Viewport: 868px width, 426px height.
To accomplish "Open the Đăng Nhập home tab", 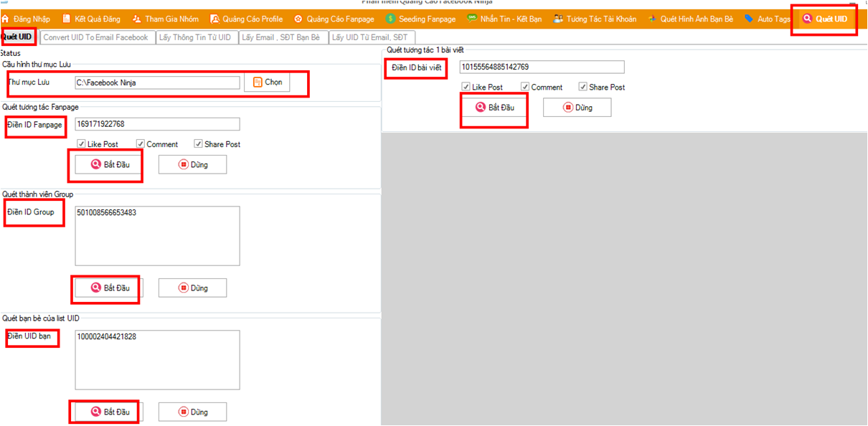I will [x=25, y=19].
